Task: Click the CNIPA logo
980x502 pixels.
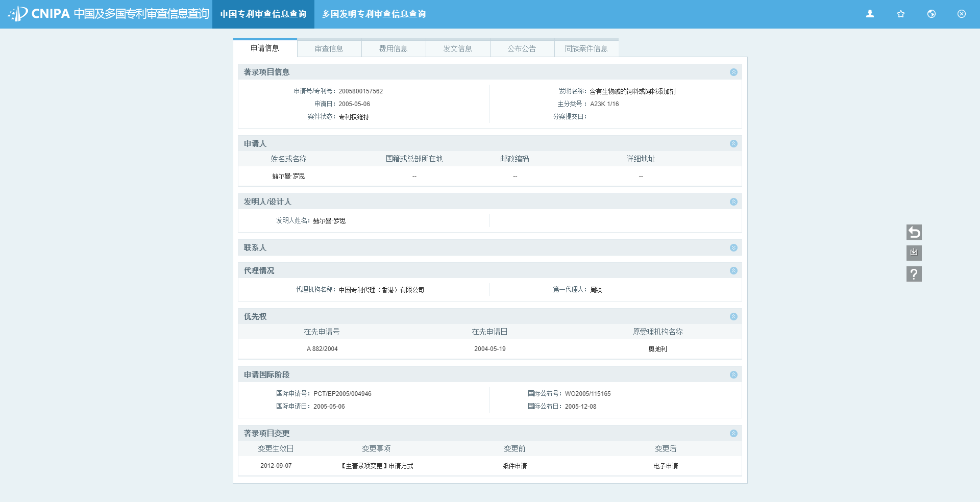Action: pyautogui.click(x=18, y=14)
